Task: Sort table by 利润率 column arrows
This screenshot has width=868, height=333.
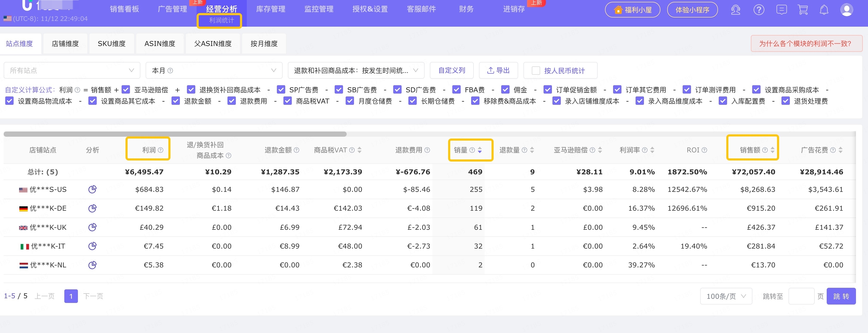Action: point(652,150)
